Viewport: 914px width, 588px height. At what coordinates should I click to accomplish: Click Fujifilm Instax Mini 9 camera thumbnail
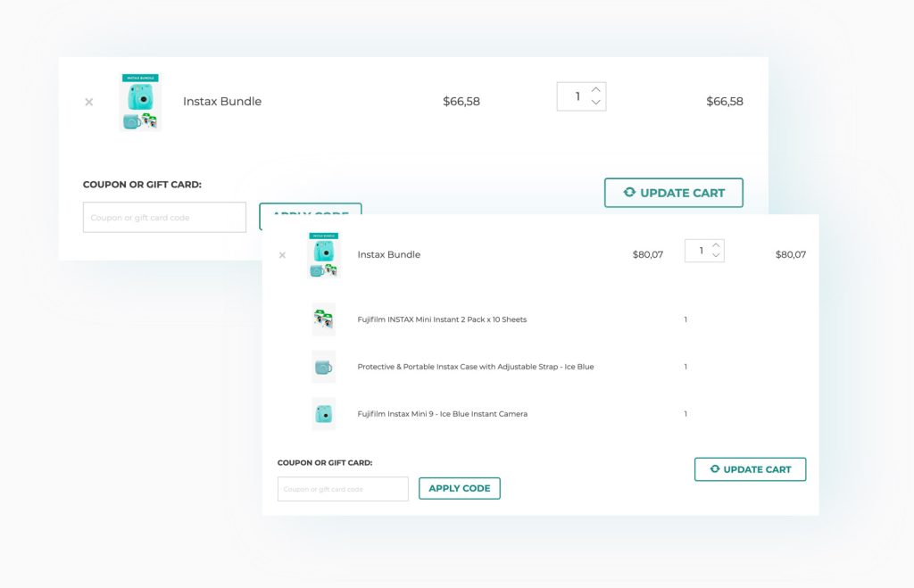click(323, 414)
